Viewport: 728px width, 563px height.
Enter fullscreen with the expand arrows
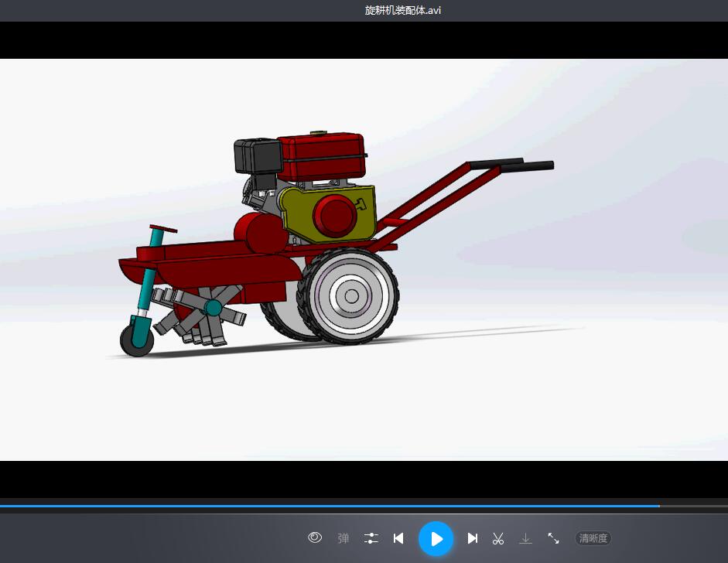(553, 538)
